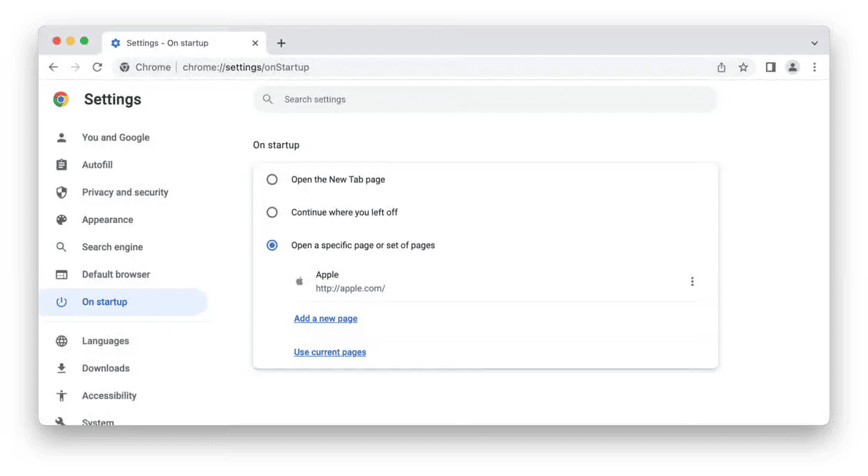Screen dimensions: 868x476
Task: Click the Chrome site info icon in address bar
Action: [124, 67]
